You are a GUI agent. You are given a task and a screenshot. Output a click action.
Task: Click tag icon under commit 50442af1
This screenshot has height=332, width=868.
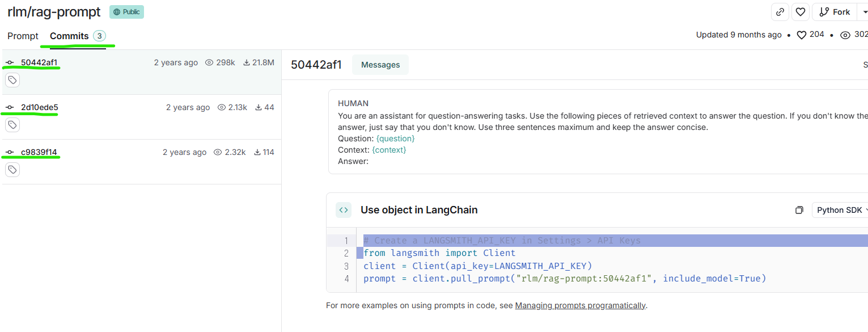[x=12, y=80]
